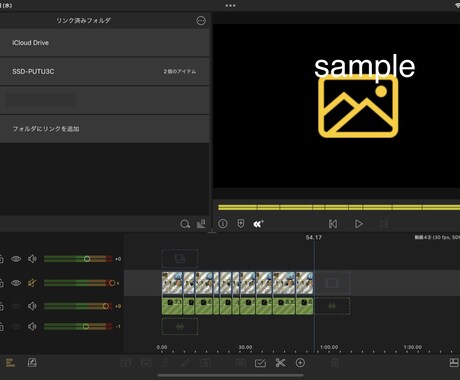Click the muted track volume slider knob

112,283
